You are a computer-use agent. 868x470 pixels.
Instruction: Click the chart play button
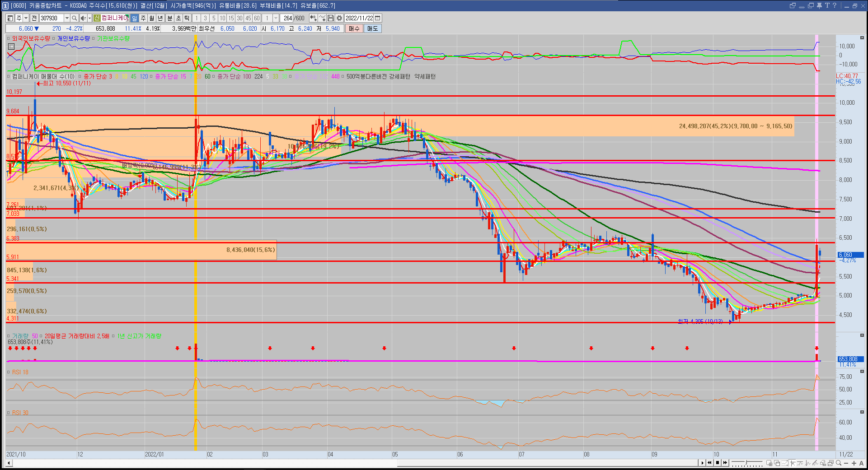pos(702,463)
